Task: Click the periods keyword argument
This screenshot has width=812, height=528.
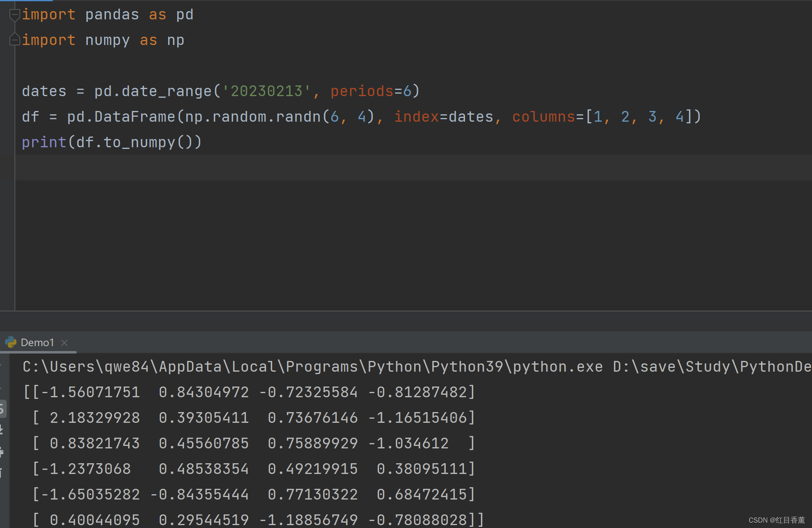Action: point(362,91)
